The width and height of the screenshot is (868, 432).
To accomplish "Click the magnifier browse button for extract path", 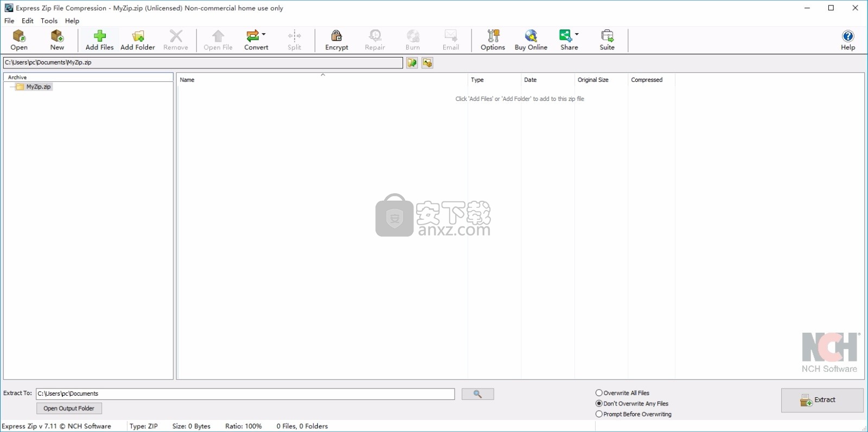I will click(x=477, y=394).
